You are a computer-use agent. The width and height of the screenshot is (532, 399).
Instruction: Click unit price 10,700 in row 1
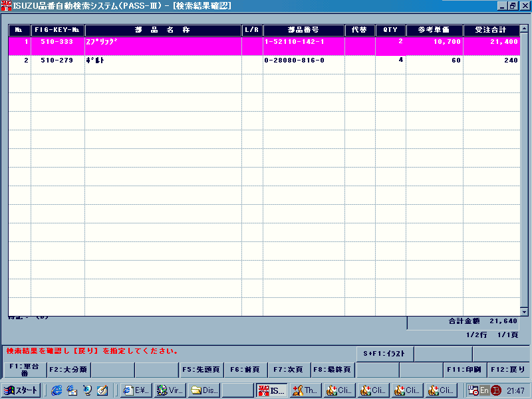pyautogui.click(x=447, y=42)
